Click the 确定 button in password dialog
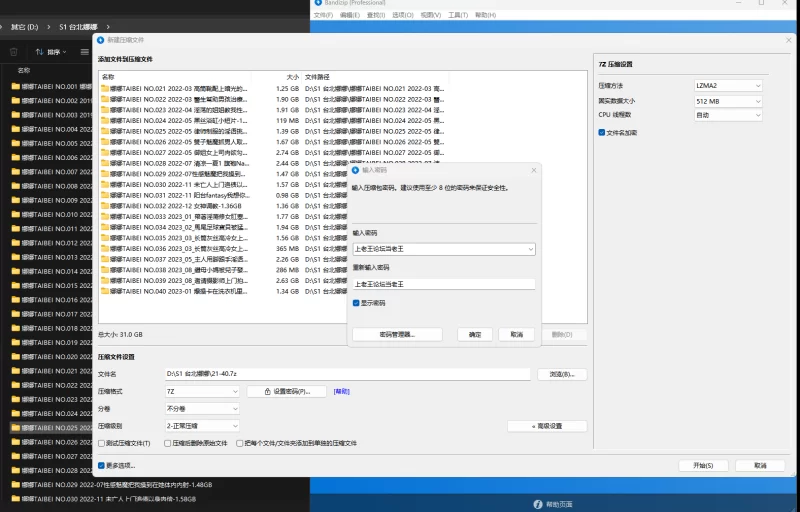Viewport: 800px width, 512px height. click(x=475, y=335)
